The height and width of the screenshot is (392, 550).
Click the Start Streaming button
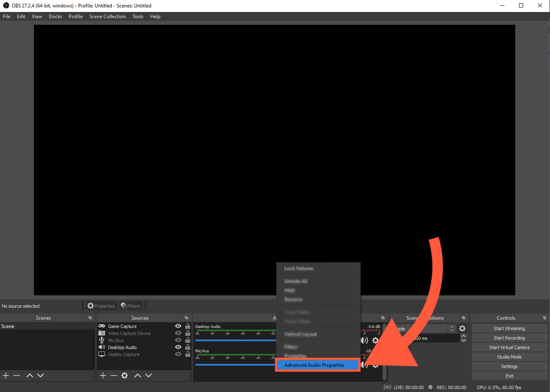tap(509, 328)
